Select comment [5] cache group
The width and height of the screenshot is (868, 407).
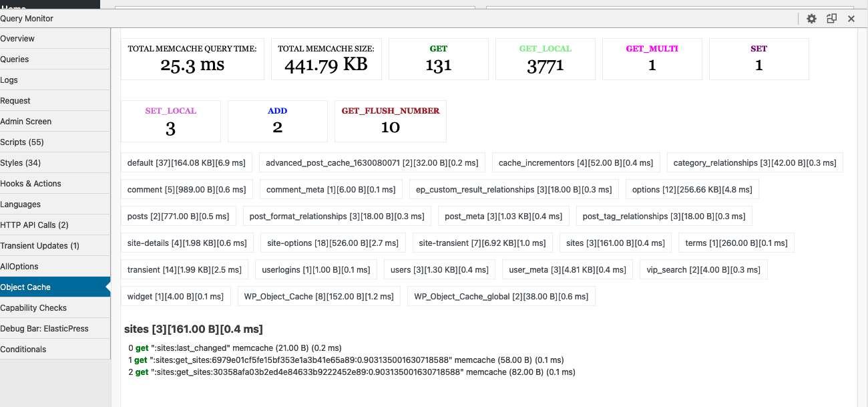187,189
